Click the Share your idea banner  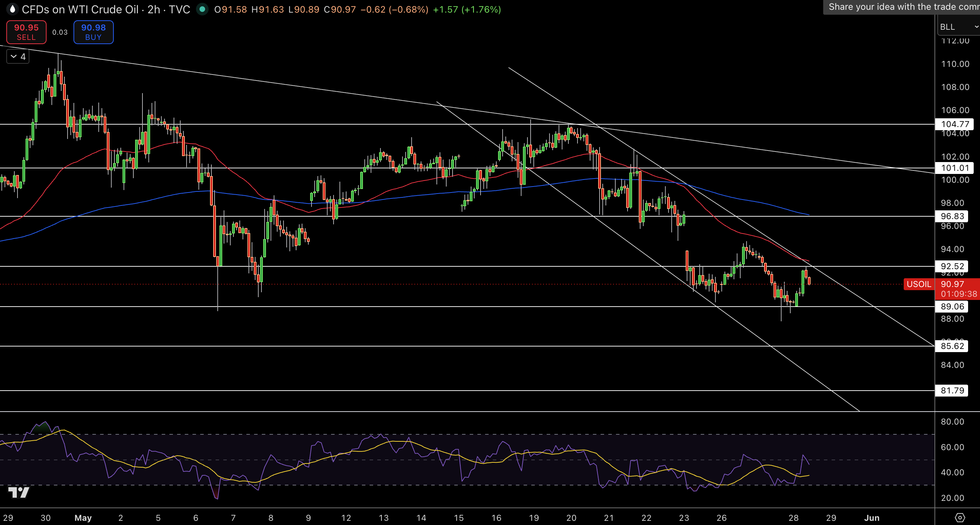coord(902,7)
